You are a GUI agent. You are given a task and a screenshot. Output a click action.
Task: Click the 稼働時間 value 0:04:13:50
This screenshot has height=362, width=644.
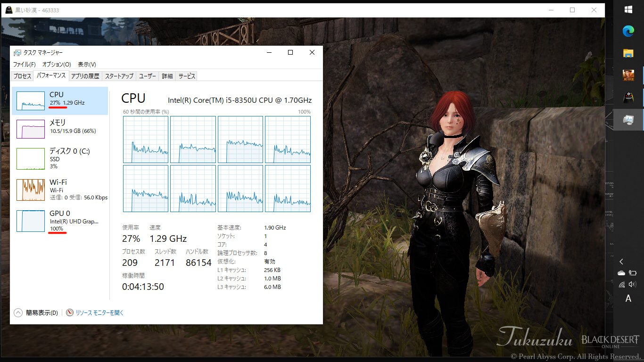click(143, 287)
